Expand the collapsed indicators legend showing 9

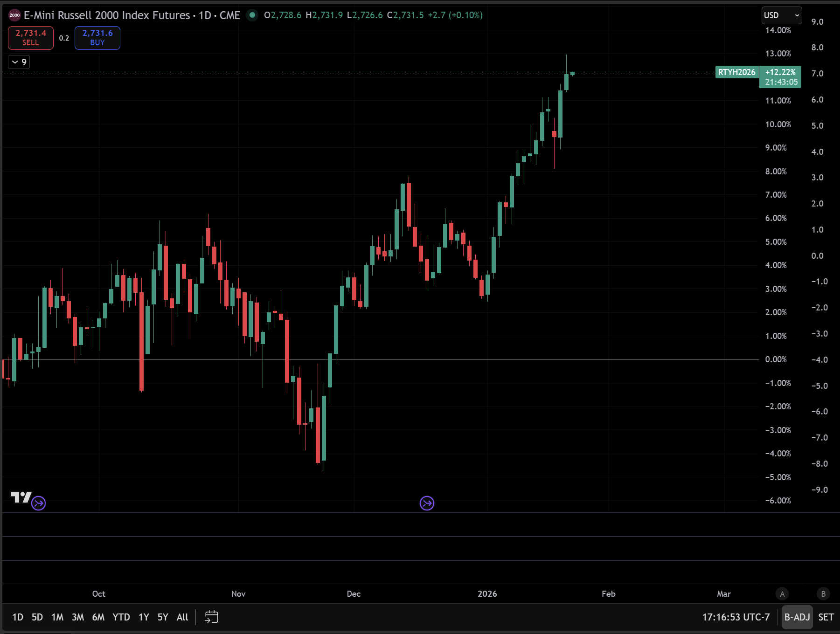click(x=19, y=62)
